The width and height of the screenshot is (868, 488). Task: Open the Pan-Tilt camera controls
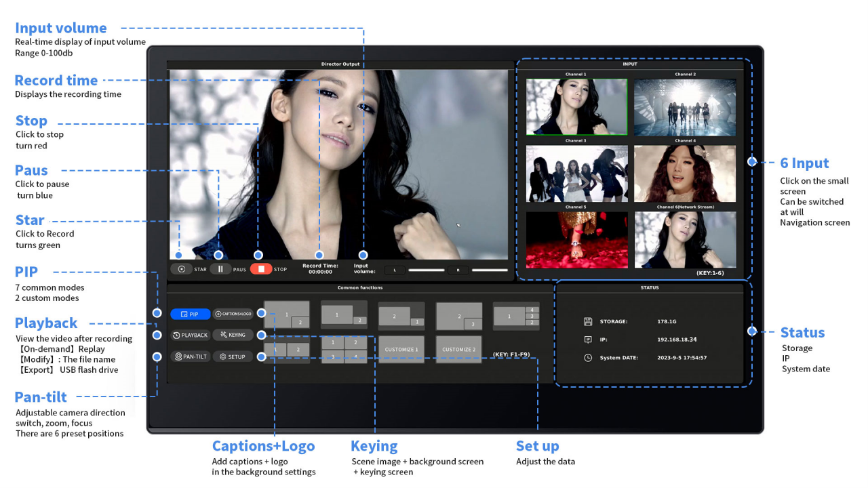coord(190,357)
